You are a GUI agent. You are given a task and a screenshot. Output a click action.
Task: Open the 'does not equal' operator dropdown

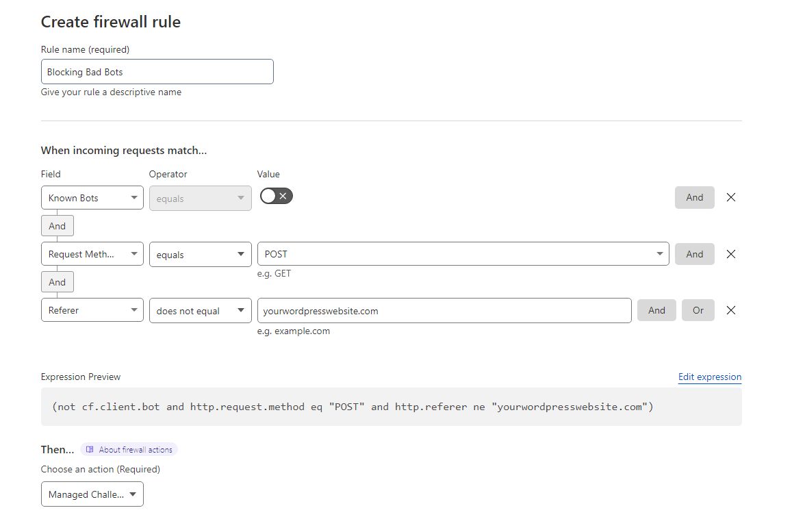200,311
